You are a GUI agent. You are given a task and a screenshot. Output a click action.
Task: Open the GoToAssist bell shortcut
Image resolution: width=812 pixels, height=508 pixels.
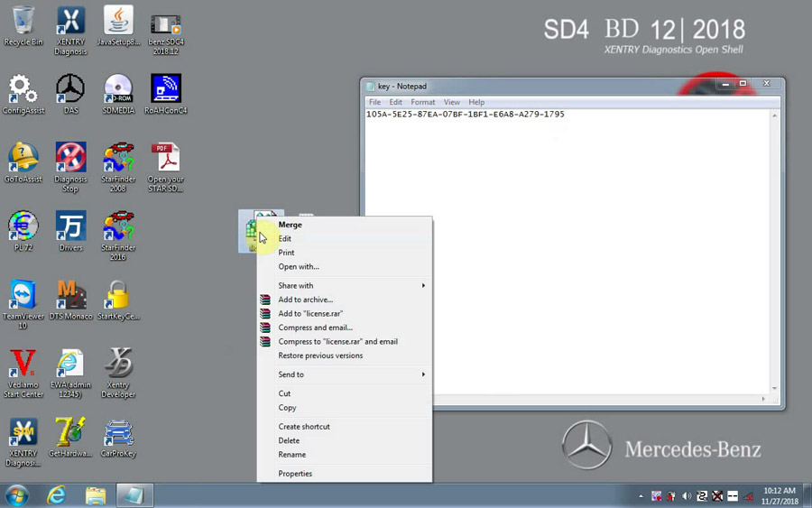[23, 162]
